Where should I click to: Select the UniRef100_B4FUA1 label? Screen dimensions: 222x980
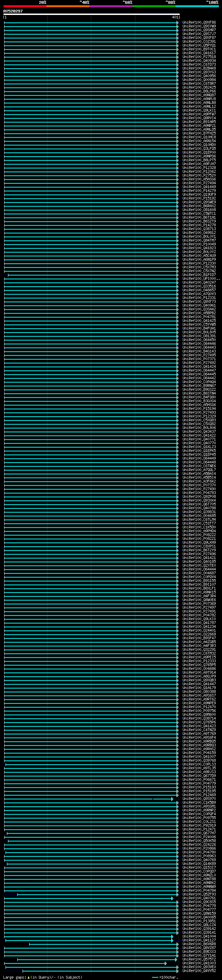coord(199,328)
